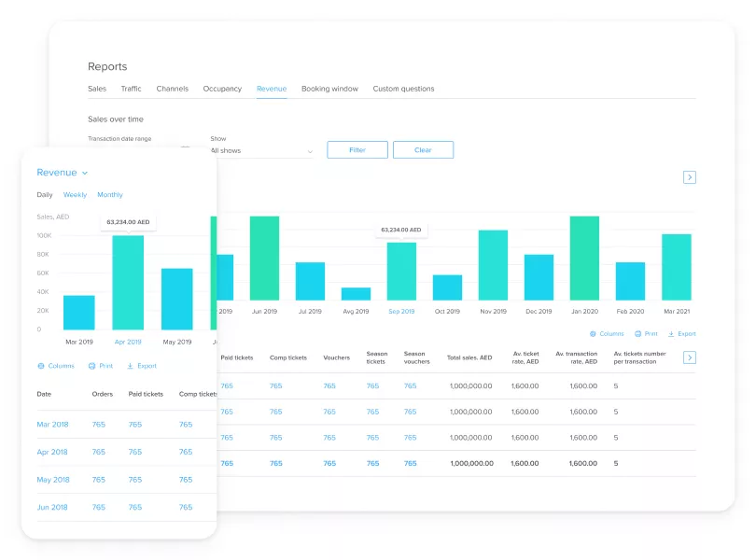Viewport: 756px width, 560px height.
Task: Click the Print icon above the desktop table
Action: pos(638,333)
